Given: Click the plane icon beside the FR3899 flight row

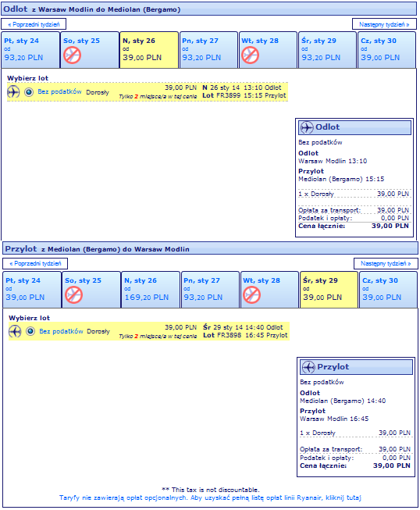Looking at the screenshot, I should [x=13, y=91].
